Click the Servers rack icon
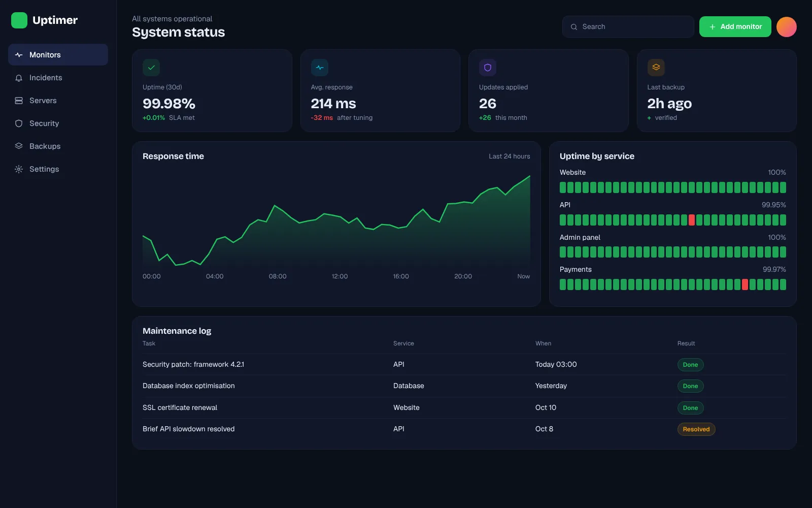 click(x=19, y=101)
